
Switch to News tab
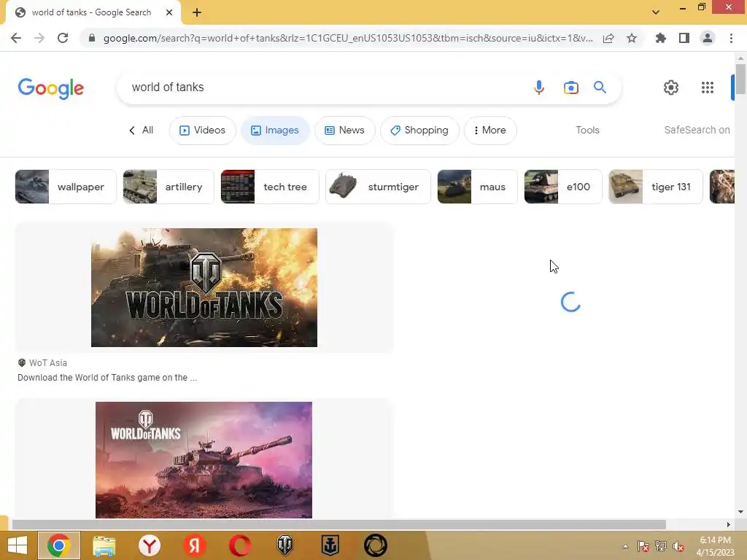tap(345, 130)
